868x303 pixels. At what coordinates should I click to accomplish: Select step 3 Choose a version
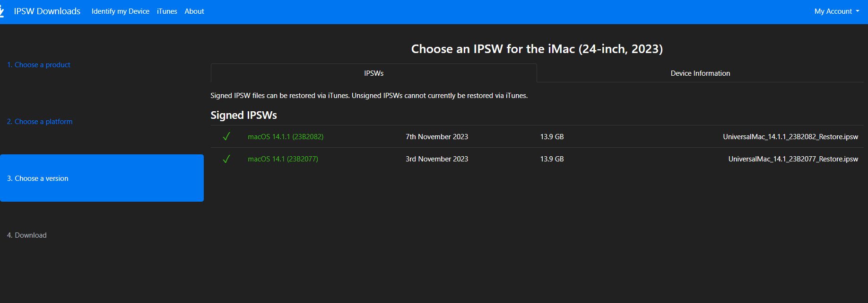tap(38, 178)
